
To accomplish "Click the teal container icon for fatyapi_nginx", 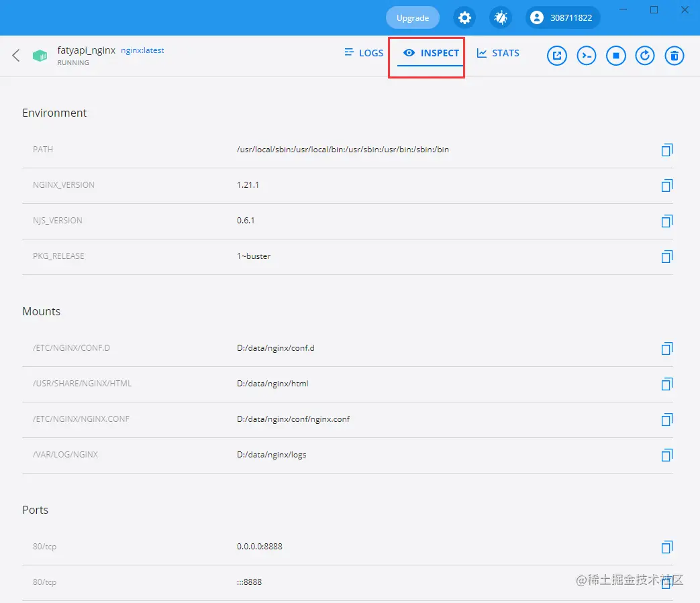I will coord(40,56).
